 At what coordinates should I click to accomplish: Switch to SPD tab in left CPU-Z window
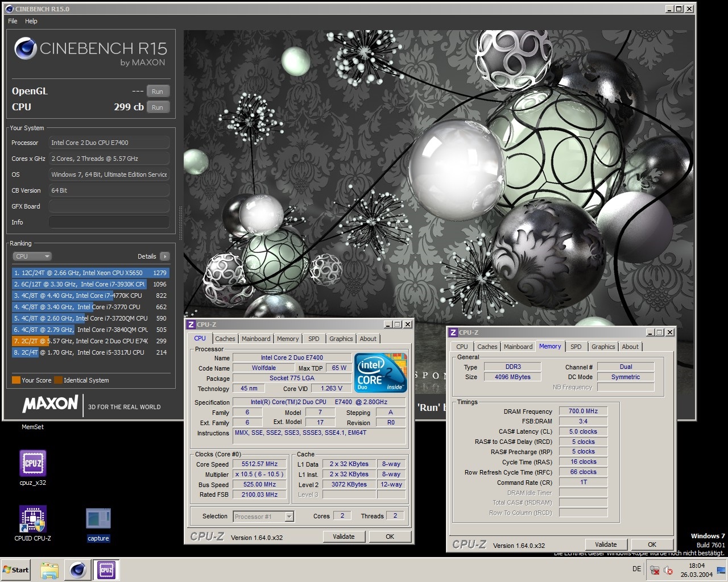314,339
